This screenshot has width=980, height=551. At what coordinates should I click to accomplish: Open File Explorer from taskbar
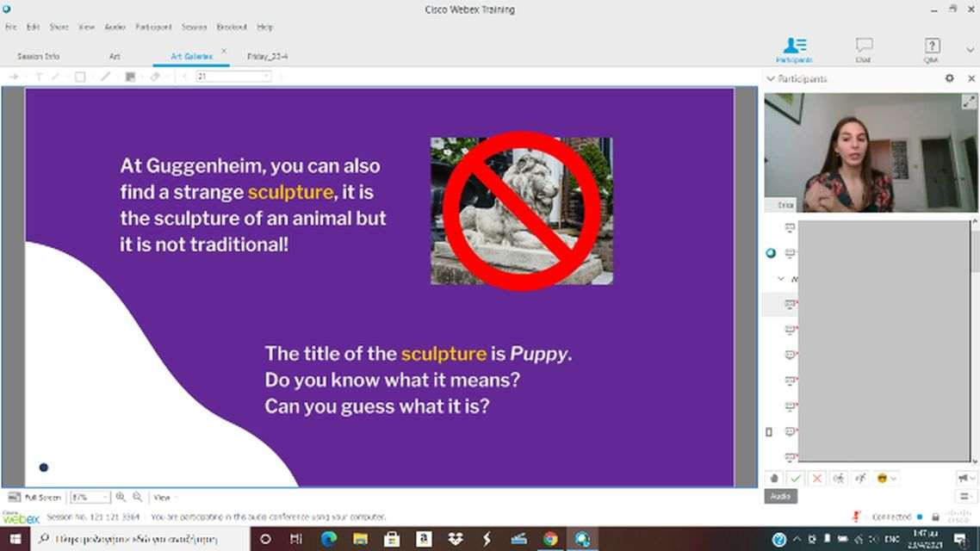pos(360,538)
